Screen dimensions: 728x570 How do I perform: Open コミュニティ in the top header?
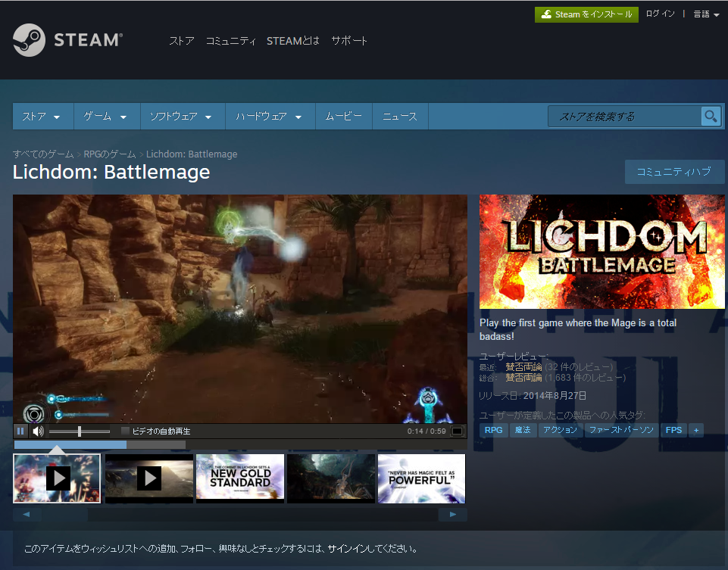[231, 41]
